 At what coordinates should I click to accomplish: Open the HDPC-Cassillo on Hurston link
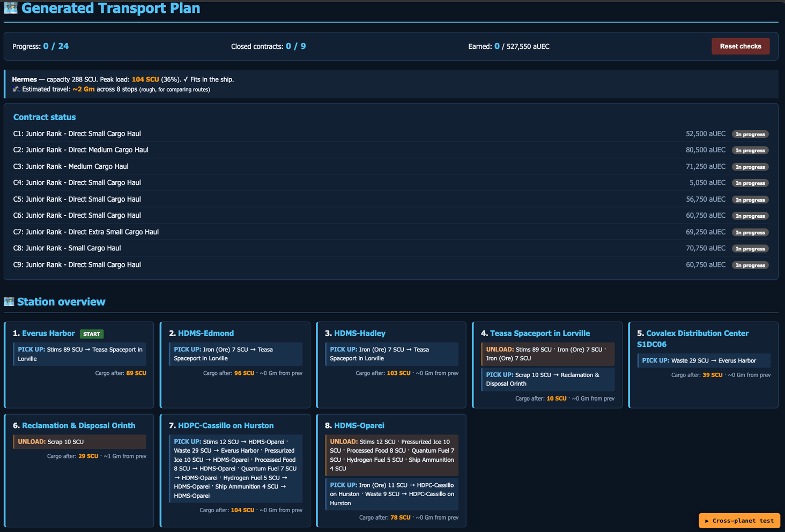(x=226, y=426)
